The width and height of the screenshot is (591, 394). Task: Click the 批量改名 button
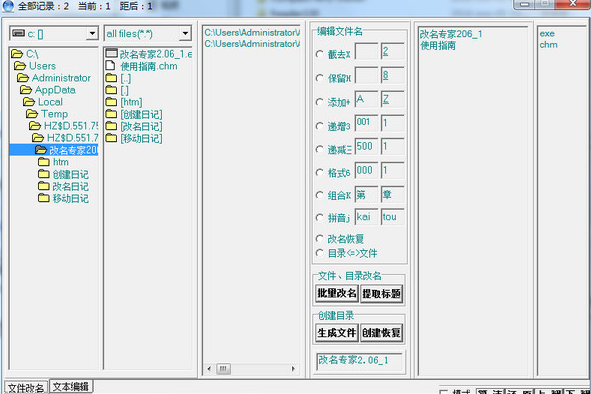tap(337, 293)
